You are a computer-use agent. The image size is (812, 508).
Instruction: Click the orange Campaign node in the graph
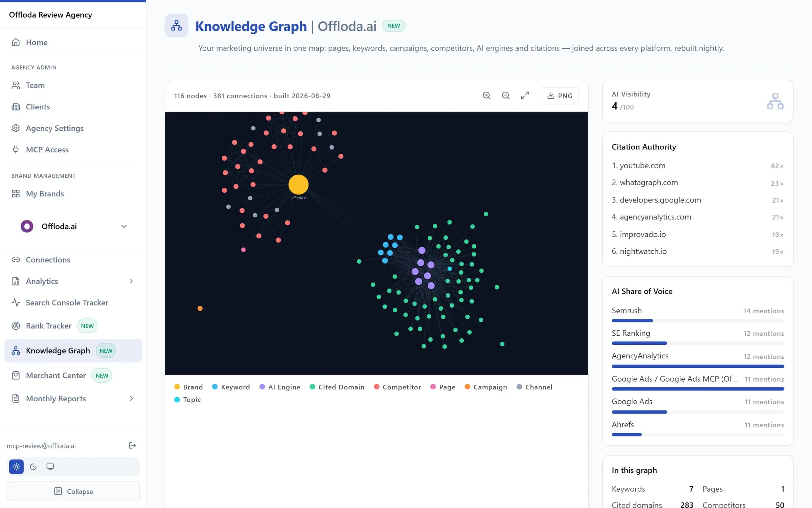click(200, 308)
